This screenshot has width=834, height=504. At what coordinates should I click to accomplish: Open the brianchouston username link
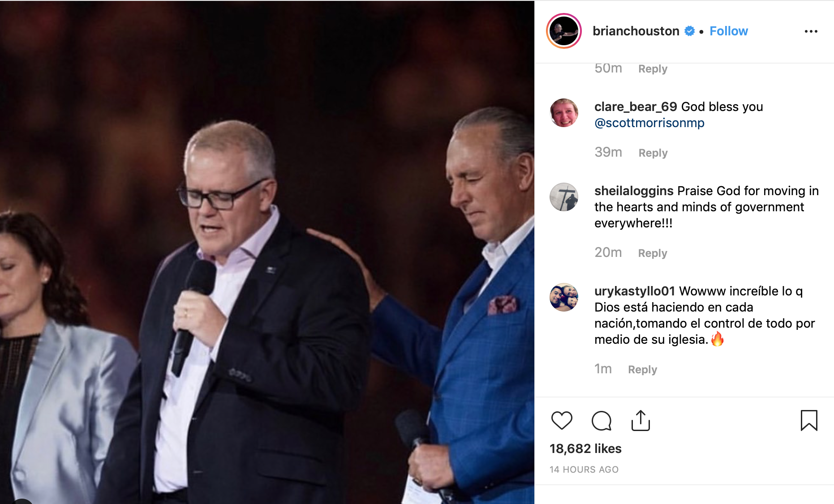[x=636, y=31]
